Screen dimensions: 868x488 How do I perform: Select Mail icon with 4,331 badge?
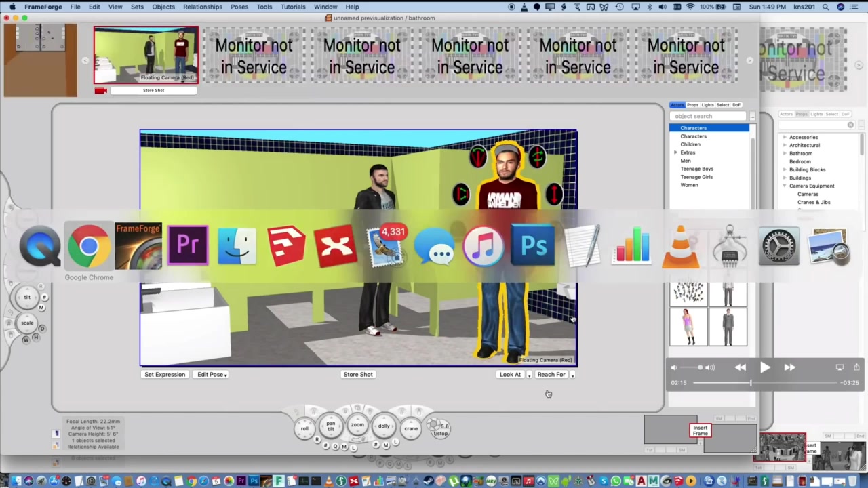coord(386,245)
